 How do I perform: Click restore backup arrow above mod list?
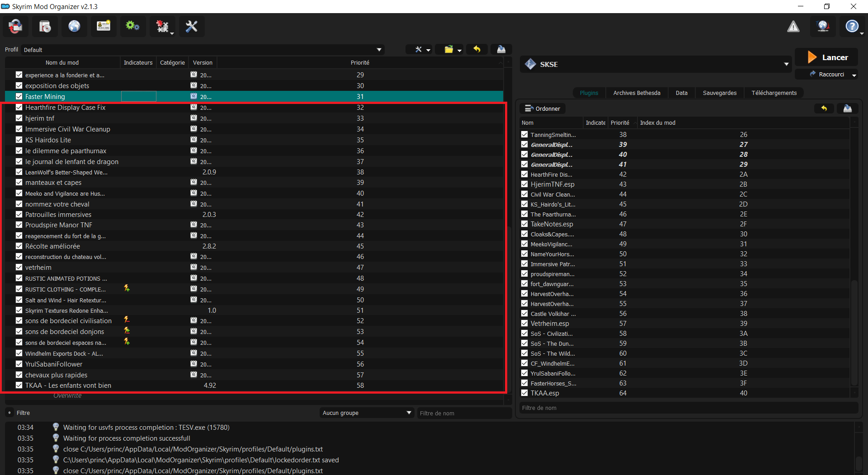(477, 49)
